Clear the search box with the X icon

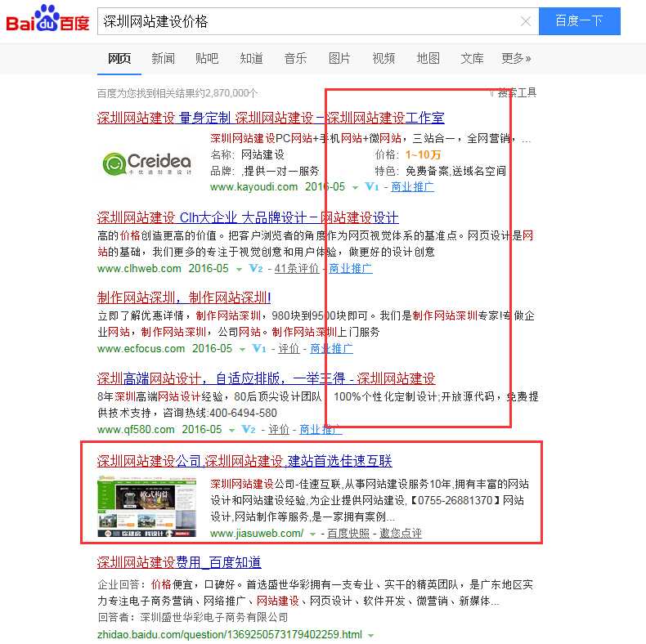click(x=525, y=21)
